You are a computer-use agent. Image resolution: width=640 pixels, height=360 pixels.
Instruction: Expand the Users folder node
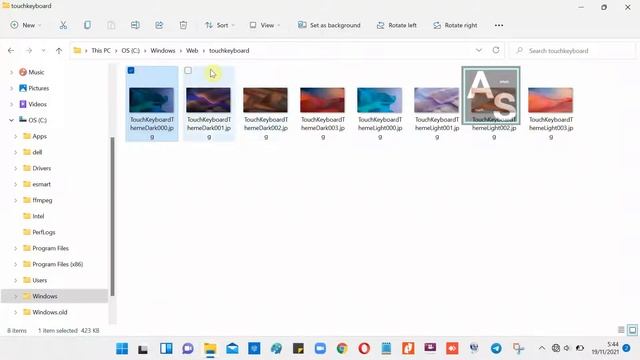click(x=16, y=280)
